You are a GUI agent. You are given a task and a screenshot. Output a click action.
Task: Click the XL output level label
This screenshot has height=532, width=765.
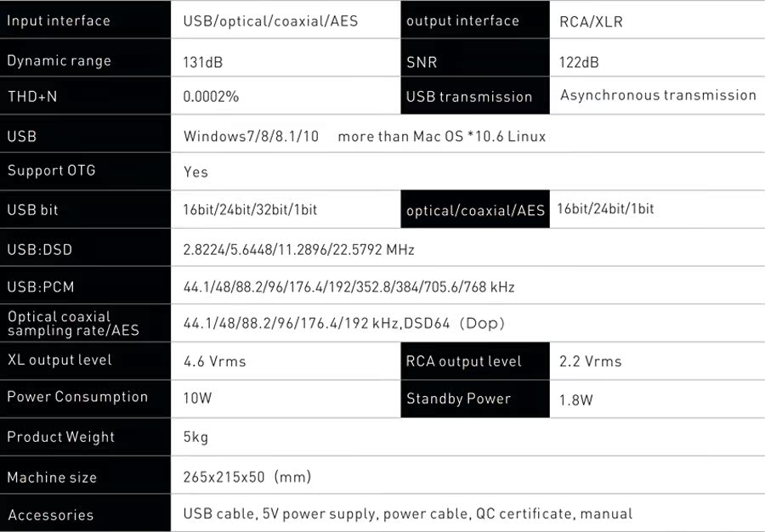[x=59, y=360]
